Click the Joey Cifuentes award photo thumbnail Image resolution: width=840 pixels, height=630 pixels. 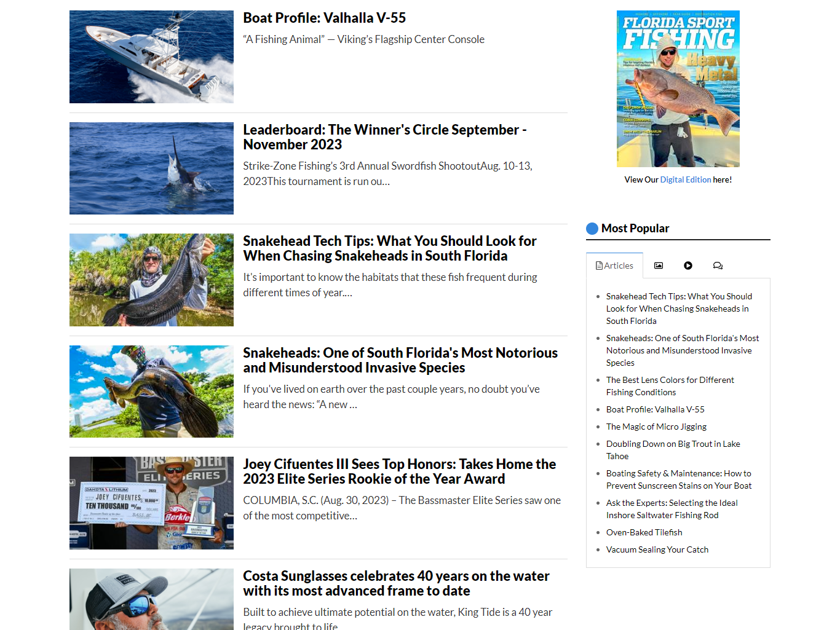coord(151,503)
